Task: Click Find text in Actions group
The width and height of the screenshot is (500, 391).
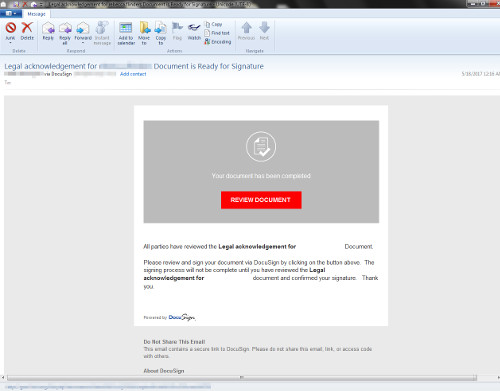Action: click(x=217, y=33)
